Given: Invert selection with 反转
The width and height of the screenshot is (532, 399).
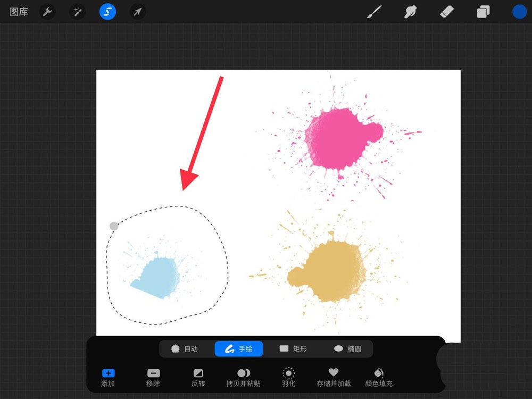Looking at the screenshot, I should [198, 377].
